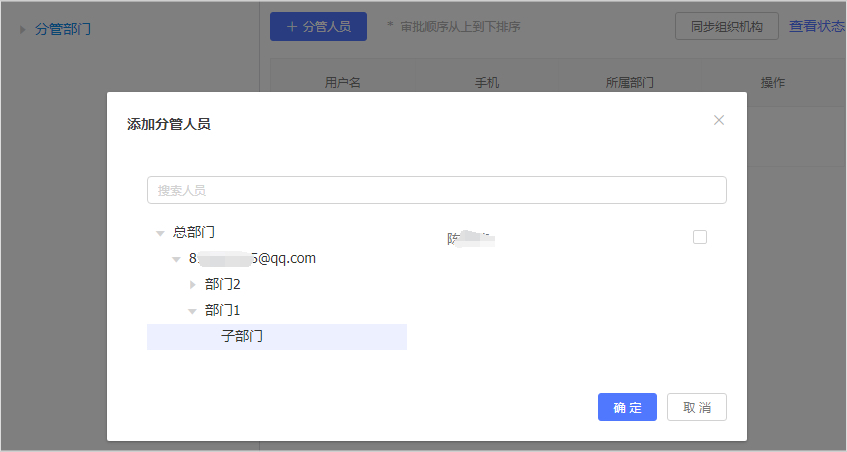The height and width of the screenshot is (452, 847).
Task: Collapse the qq.com account node arrow
Action: 176,259
